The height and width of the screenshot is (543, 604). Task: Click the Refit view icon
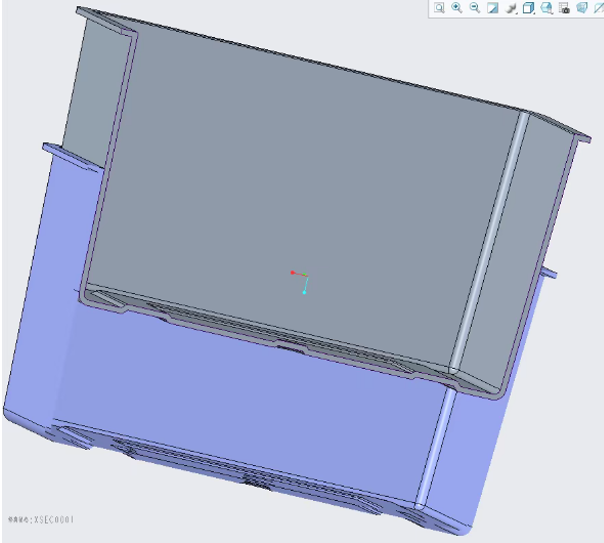[x=438, y=8]
